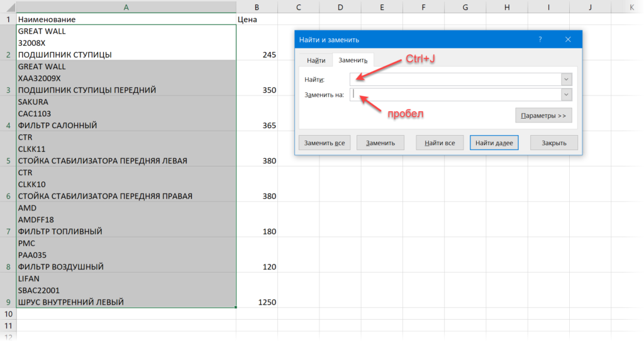Viewport: 644px width, 341px height.
Task: Open the Заменить на field dropdown arrow
Action: pyautogui.click(x=566, y=94)
